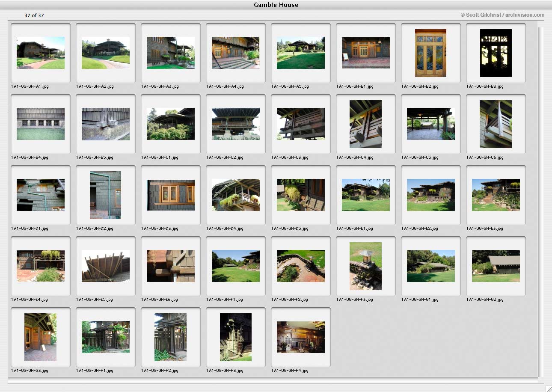Click filename label 1A1-GG-GH-F3.jpg
552x392 pixels.
tap(355, 300)
